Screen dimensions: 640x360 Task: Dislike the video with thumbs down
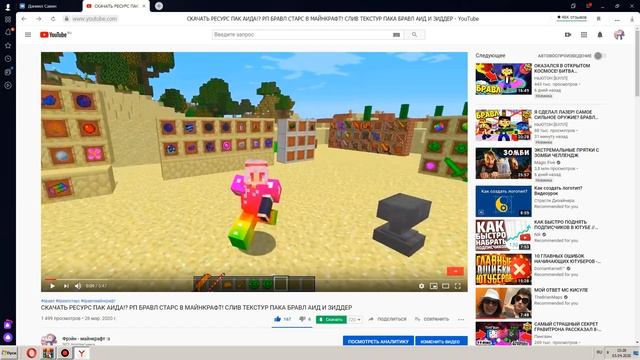click(x=302, y=319)
